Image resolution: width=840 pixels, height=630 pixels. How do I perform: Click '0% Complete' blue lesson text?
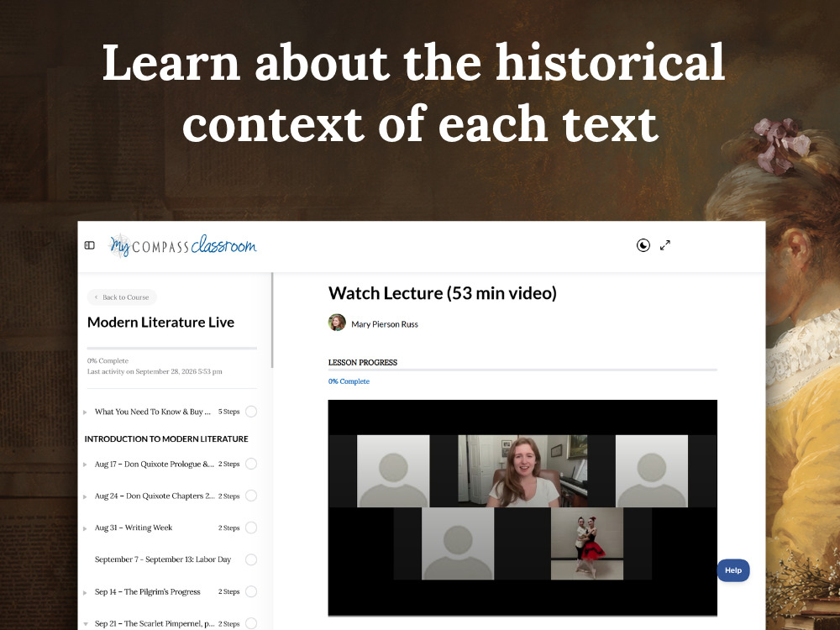[x=349, y=381]
